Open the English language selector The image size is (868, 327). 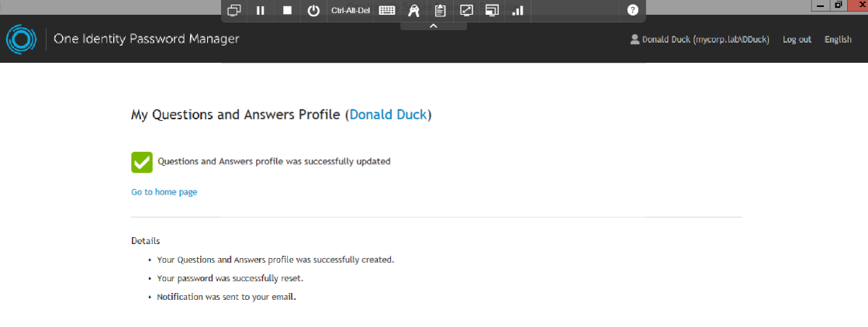click(x=838, y=40)
